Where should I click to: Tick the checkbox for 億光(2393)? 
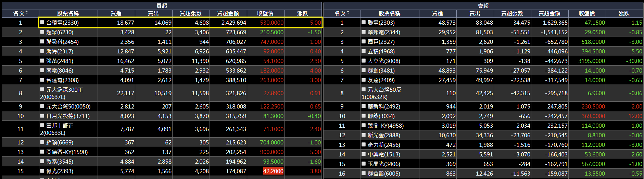[x=42, y=171]
